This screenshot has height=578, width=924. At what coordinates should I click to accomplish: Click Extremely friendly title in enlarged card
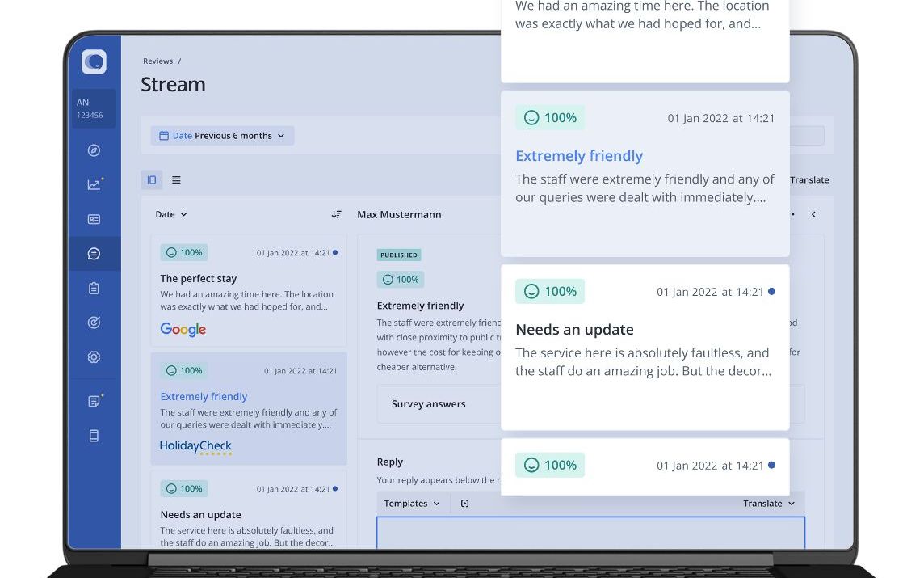(x=578, y=156)
